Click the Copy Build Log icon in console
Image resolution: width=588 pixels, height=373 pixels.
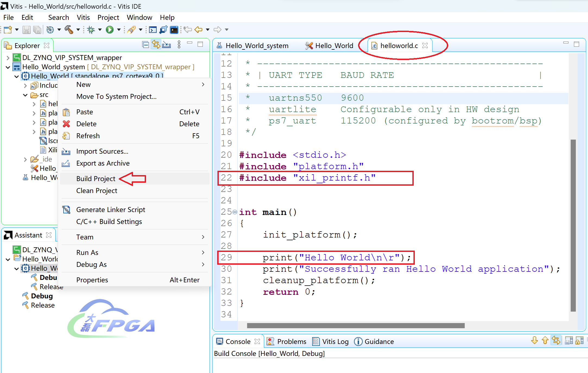pyautogui.click(x=568, y=341)
